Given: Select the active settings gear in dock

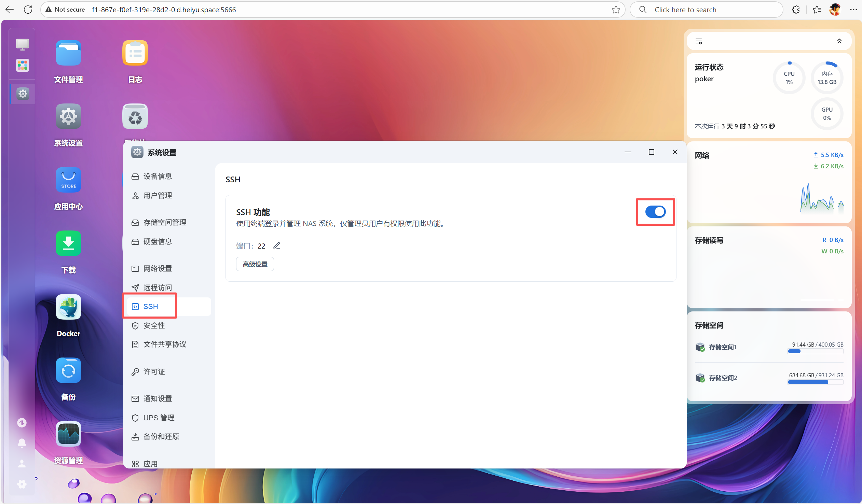Looking at the screenshot, I should (x=23, y=93).
